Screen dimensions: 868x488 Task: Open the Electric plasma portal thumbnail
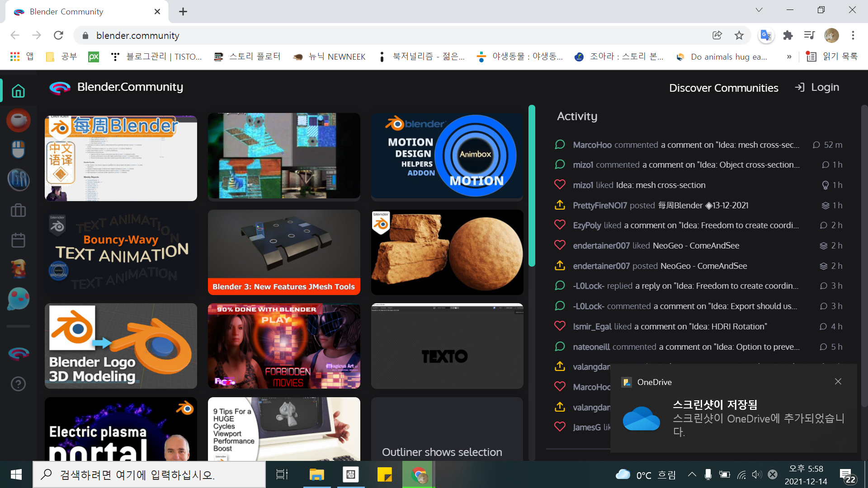click(121, 429)
